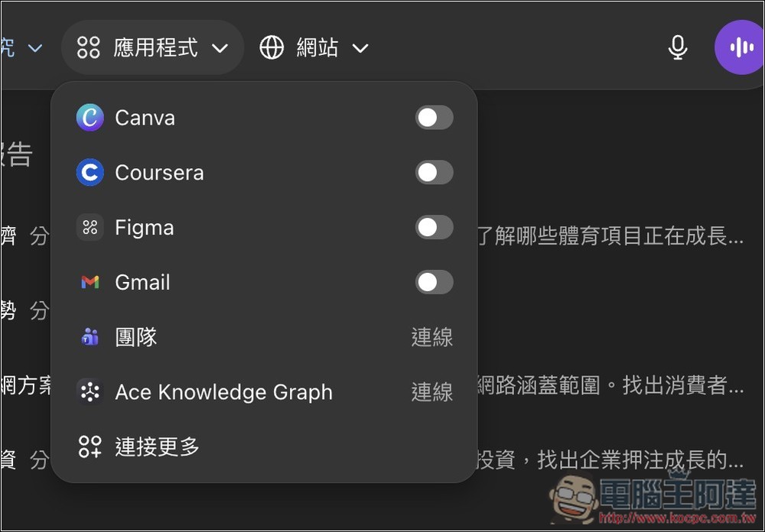Click the Teams (團隊) icon
The height and width of the screenshot is (532, 765).
click(90, 337)
